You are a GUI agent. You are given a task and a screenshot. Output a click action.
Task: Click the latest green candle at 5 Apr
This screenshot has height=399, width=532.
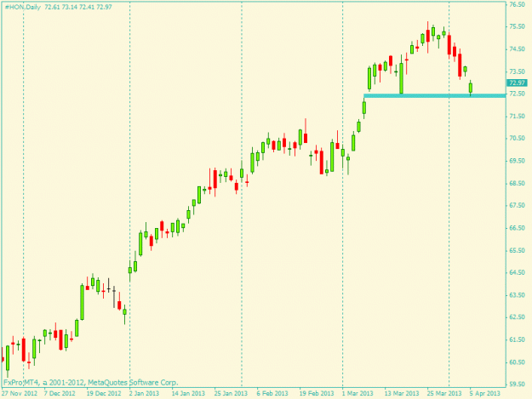[471, 88]
